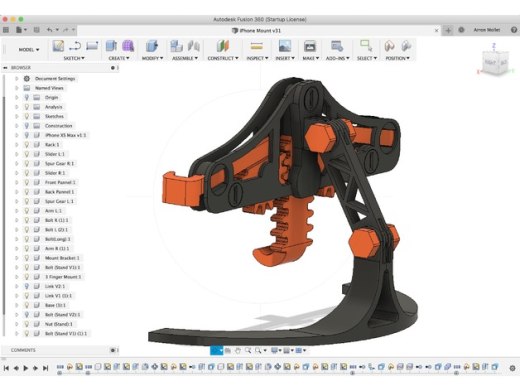This screenshot has width=520, height=391.
Task: Click the Extrude icon in Create group
Action: [111, 46]
